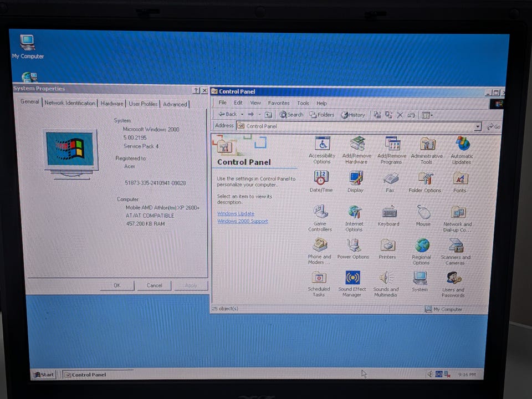Select the Date/Time icon

pyautogui.click(x=321, y=181)
